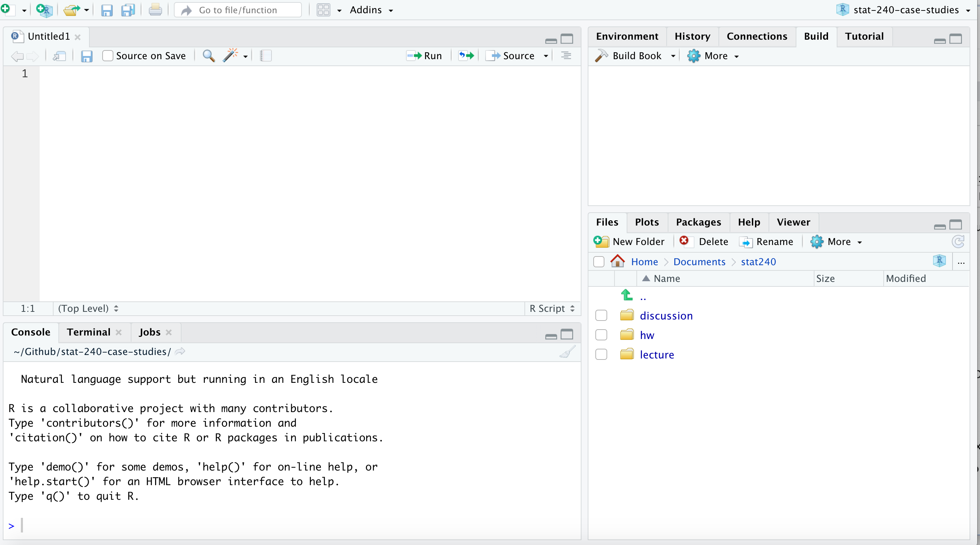Click the create new project icon

[x=44, y=10]
